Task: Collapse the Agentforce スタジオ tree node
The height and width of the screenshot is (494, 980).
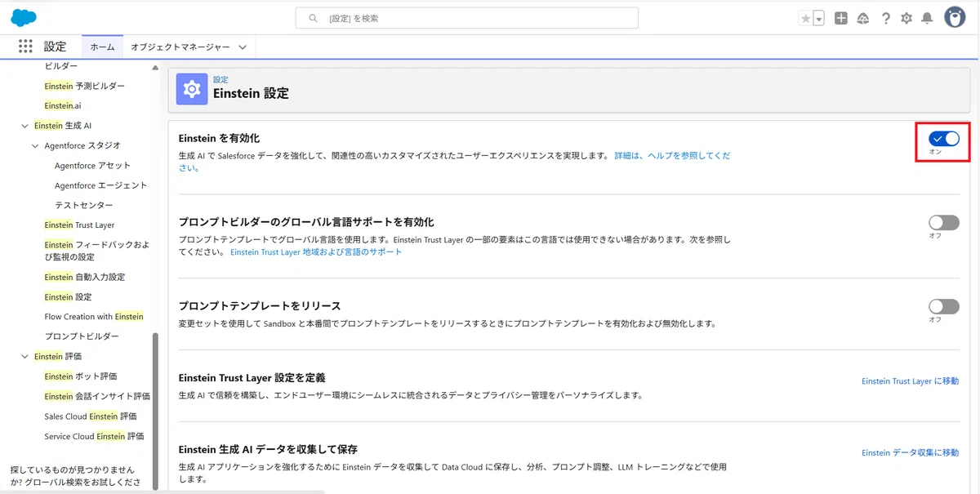Action: point(35,146)
